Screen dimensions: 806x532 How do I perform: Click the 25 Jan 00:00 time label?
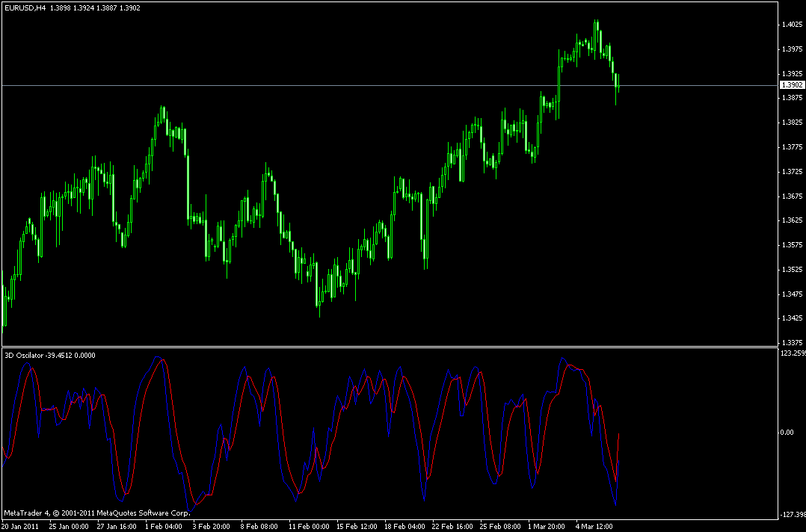click(x=69, y=526)
